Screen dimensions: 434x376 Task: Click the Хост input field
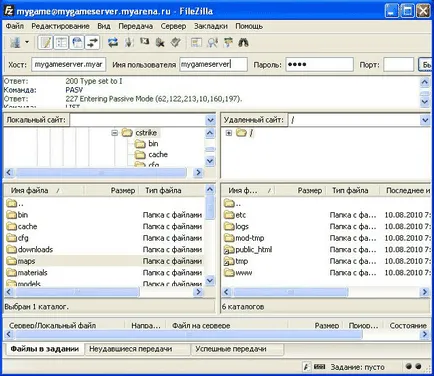coord(69,64)
